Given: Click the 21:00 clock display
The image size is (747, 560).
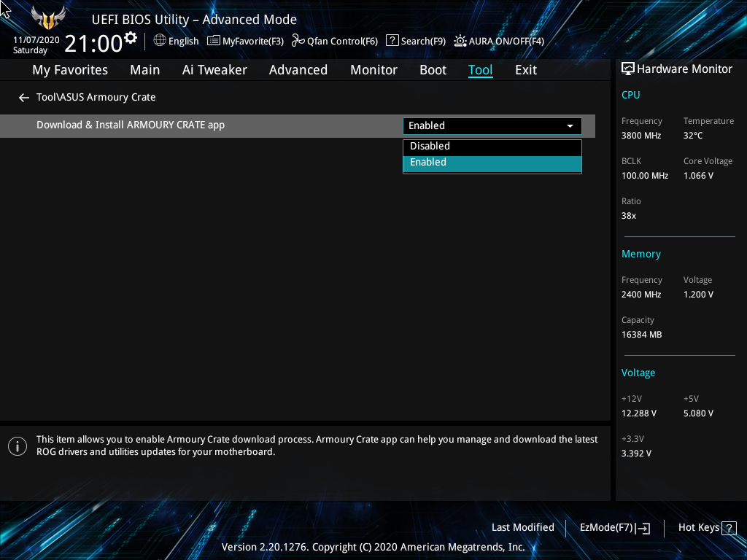Looking at the screenshot, I should 93,44.
